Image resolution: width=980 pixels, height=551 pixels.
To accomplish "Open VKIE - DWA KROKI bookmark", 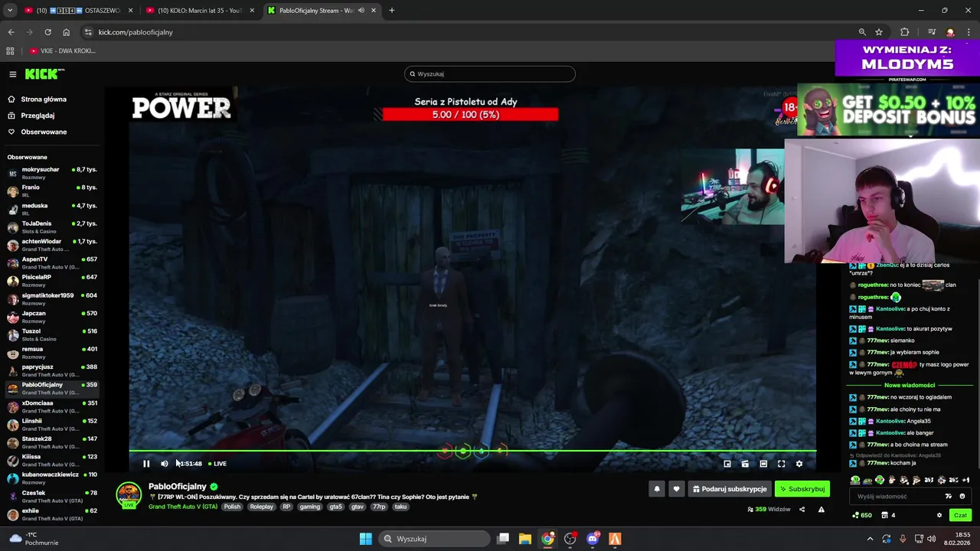I will (64, 51).
